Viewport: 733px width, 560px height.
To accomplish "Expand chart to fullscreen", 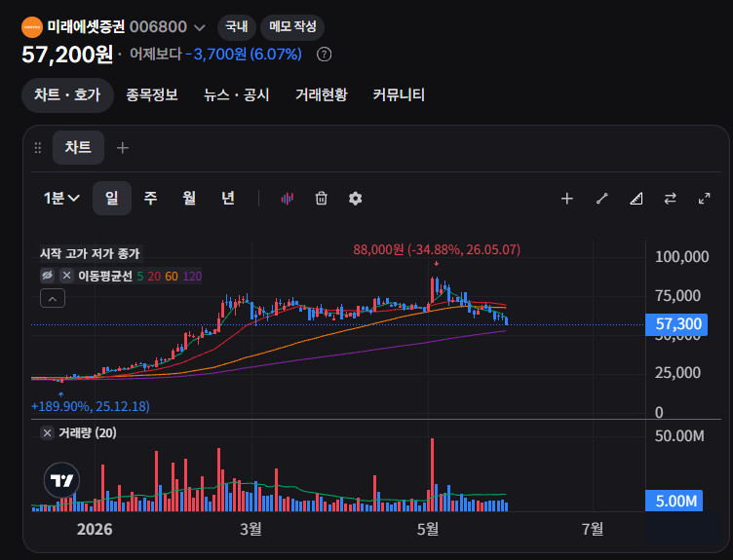I will click(705, 199).
